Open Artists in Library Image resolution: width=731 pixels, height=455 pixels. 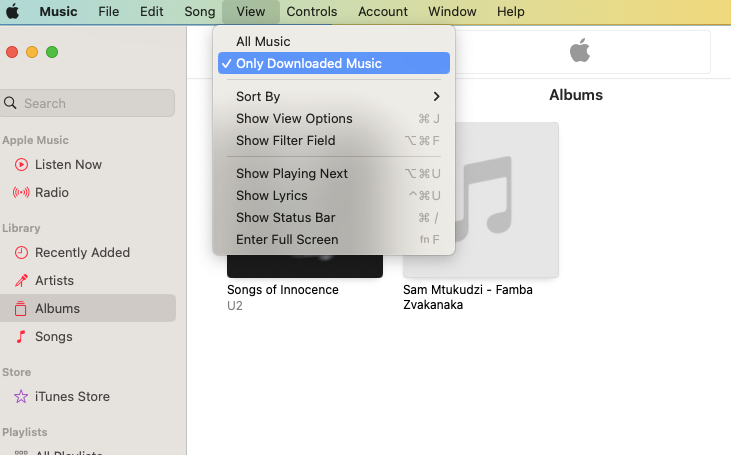(x=88, y=280)
